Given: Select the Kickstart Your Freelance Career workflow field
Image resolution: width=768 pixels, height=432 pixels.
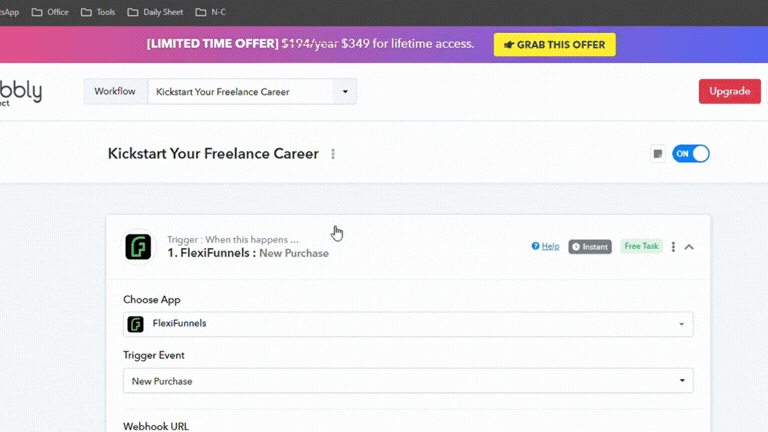Looking at the screenshot, I should point(240,92).
